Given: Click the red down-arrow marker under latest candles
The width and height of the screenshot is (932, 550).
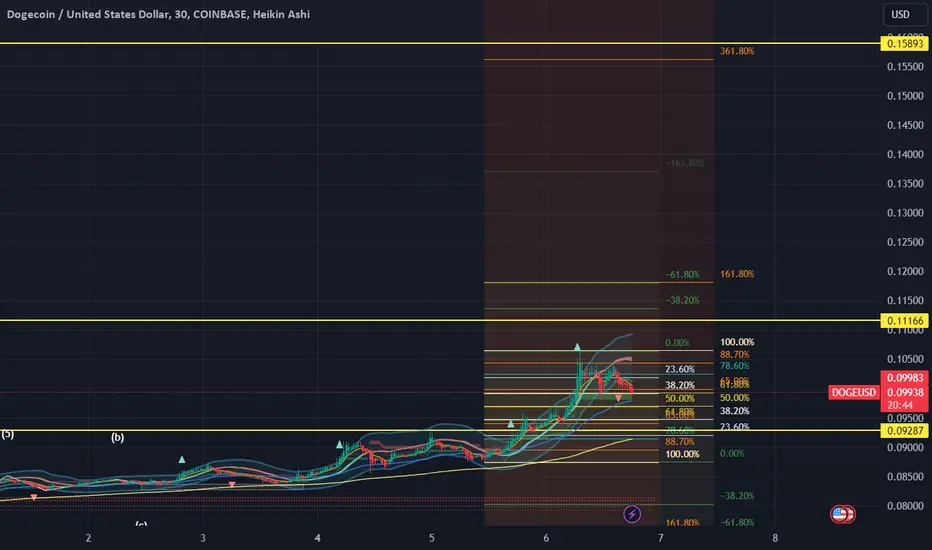Looking at the screenshot, I should tap(619, 398).
